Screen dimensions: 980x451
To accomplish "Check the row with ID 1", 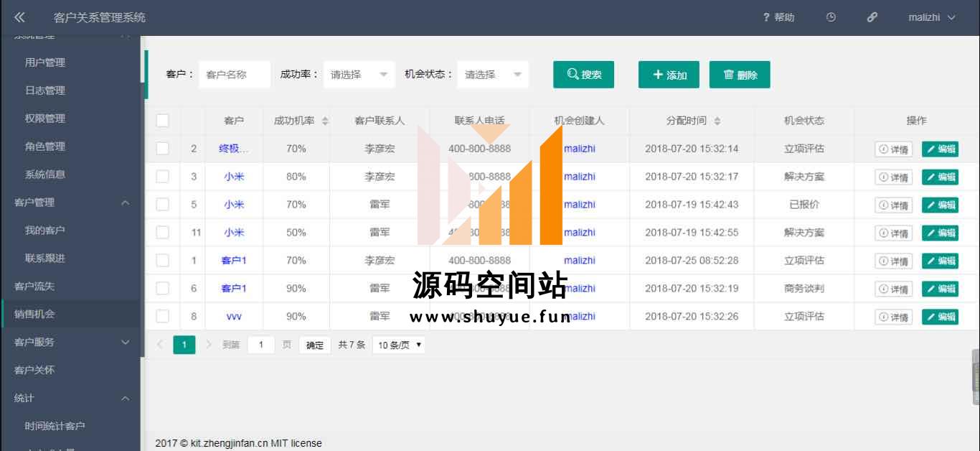I will pyautogui.click(x=163, y=261).
